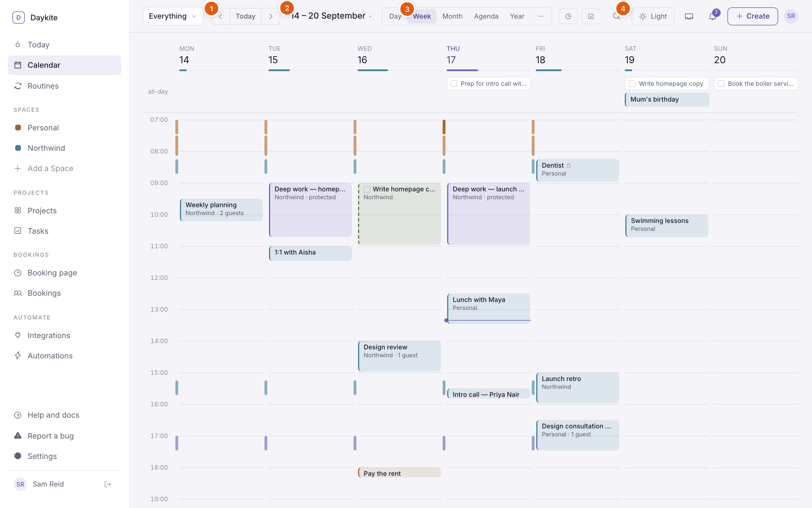
Task: Open the 14 – 20 September date picker
Action: [332, 16]
